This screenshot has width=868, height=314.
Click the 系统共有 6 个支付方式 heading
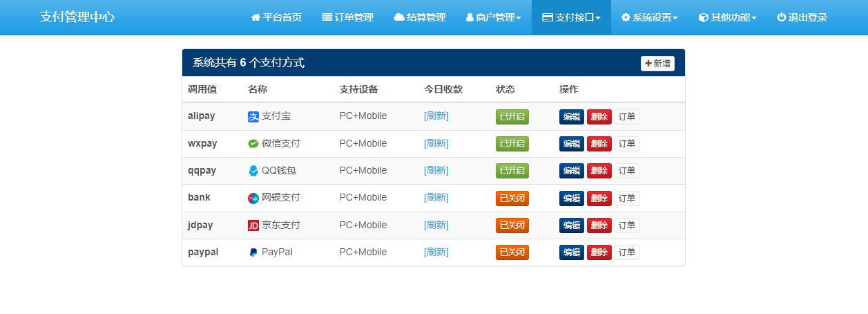tap(249, 63)
